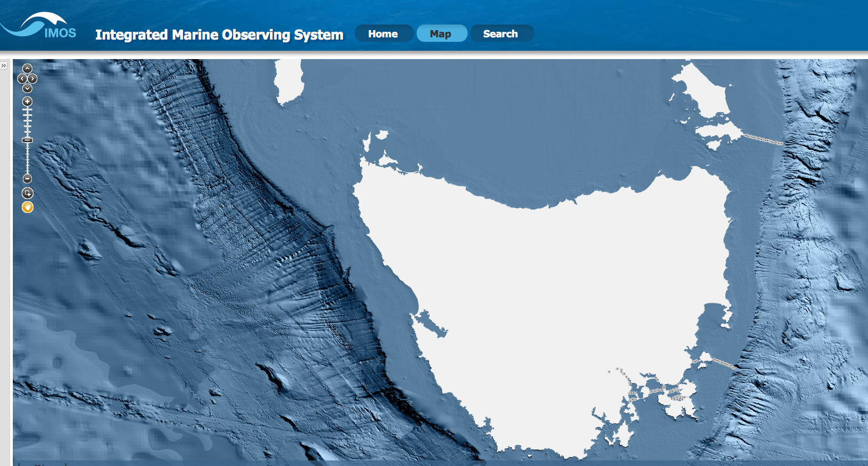Toggle the highlighted hand pan tool

click(x=26, y=207)
